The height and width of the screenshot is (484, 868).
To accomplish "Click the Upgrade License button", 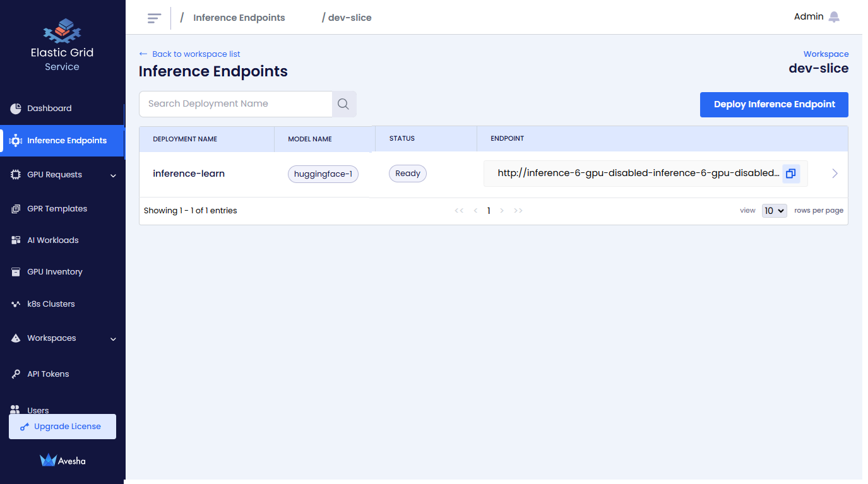I will [x=62, y=427].
